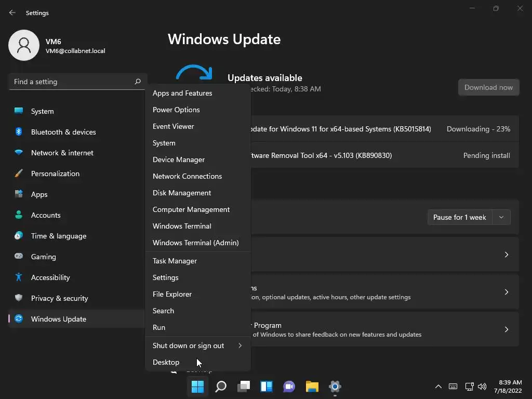Viewport: 532px width, 399px height.
Task: Open Accessibility settings category
Action: (x=77, y=277)
